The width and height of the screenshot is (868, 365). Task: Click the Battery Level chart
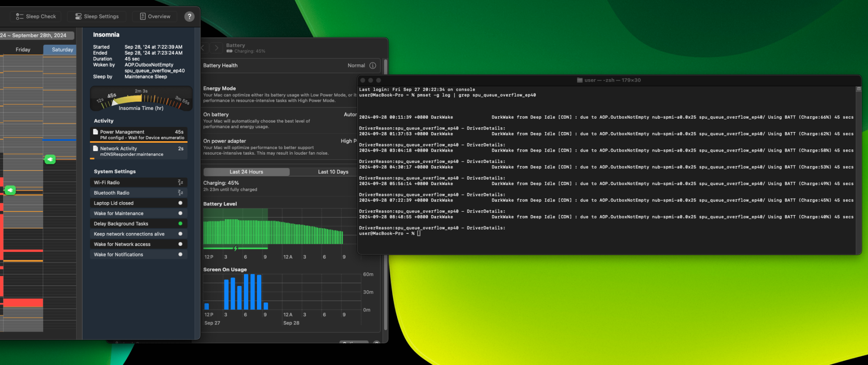pos(279,227)
